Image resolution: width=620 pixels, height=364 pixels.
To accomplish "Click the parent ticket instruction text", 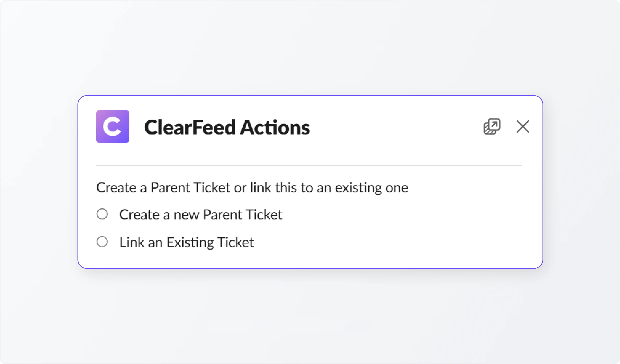I will [252, 187].
